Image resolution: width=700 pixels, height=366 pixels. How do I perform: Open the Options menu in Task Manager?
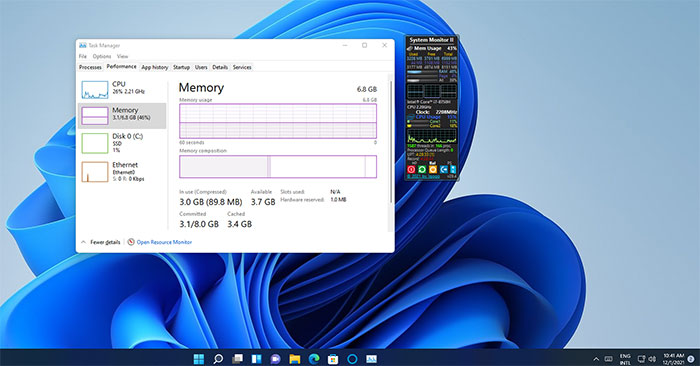(102, 56)
